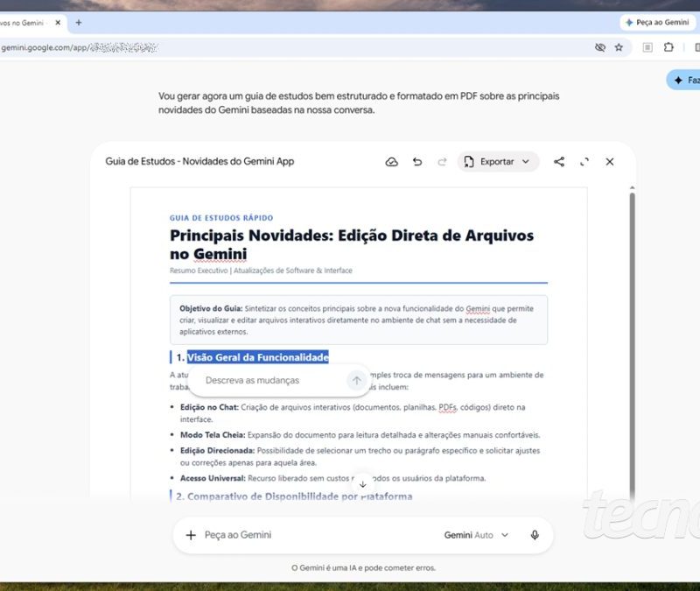Close the Gemini browser tab
700x591 pixels.
[x=58, y=23]
